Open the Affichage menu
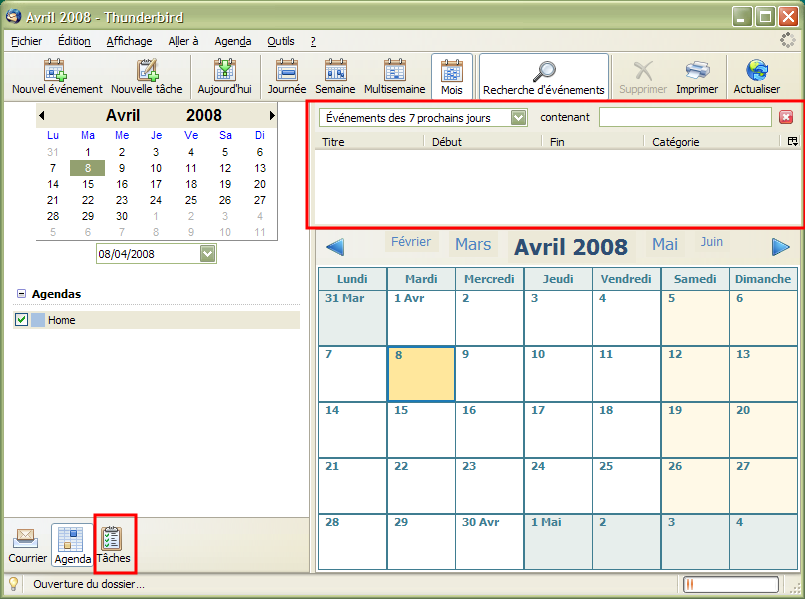This screenshot has width=805, height=599. coord(129,41)
